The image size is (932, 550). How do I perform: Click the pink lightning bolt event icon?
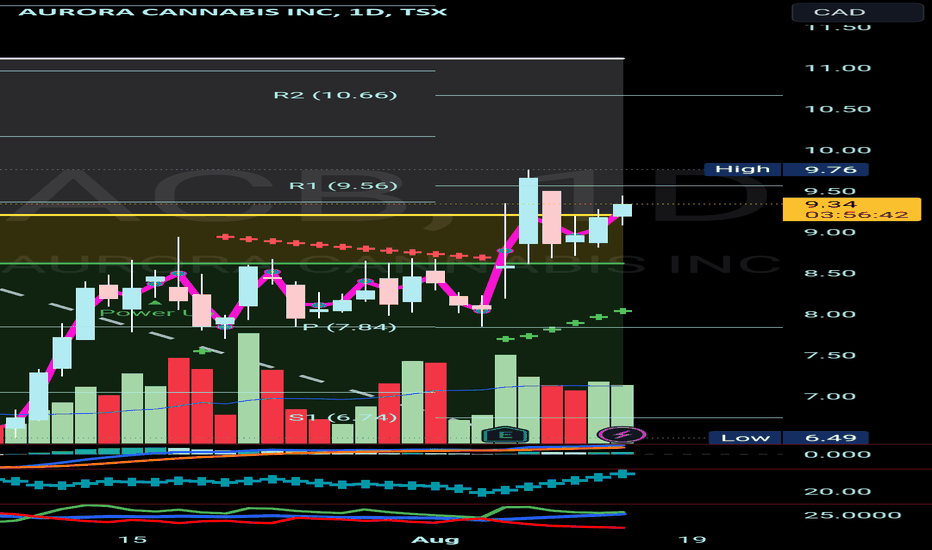[x=622, y=435]
